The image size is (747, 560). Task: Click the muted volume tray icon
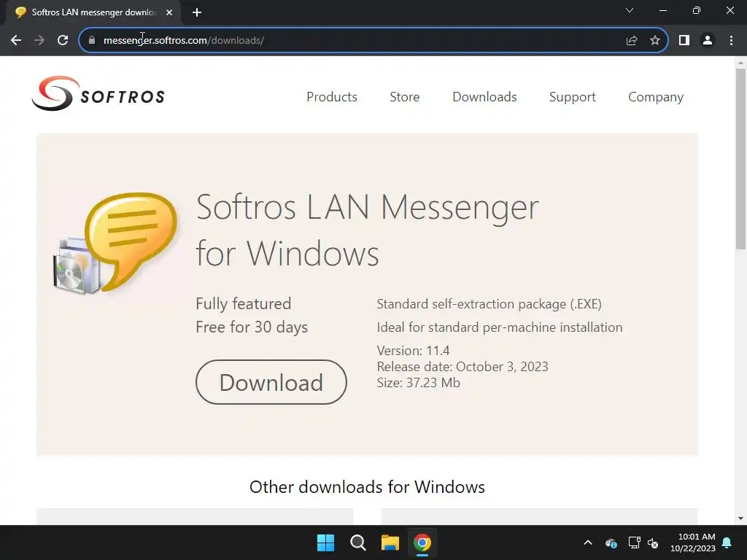[x=653, y=542]
